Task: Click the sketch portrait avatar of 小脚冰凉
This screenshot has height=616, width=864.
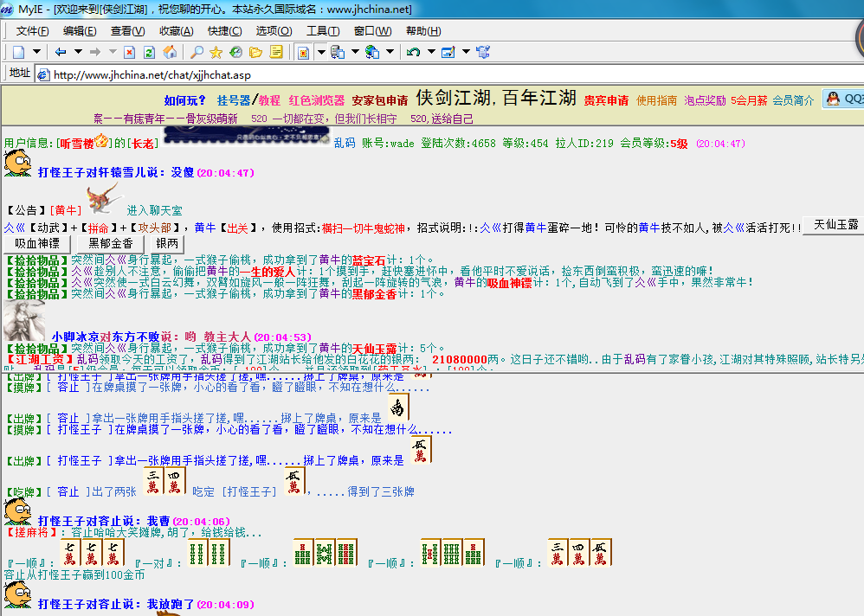Action: click(24, 320)
